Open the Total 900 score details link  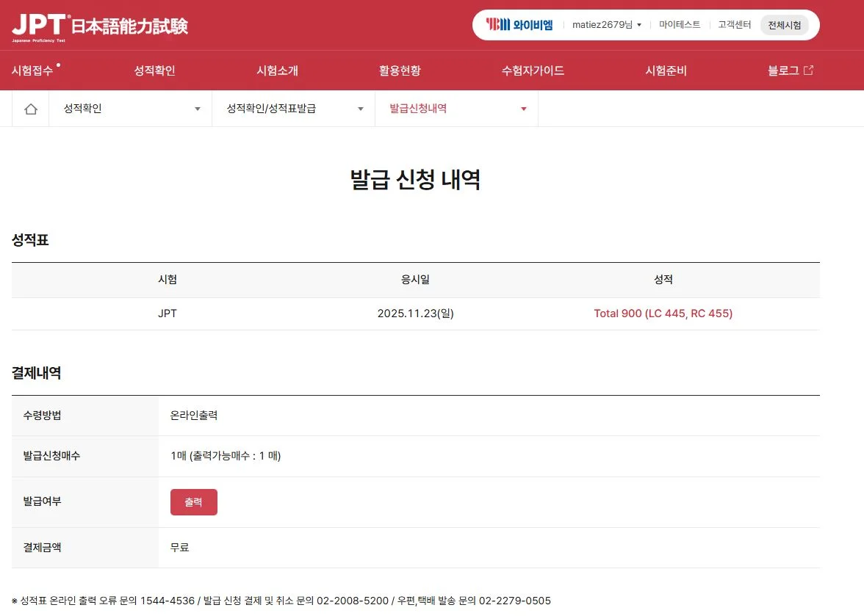(x=663, y=313)
